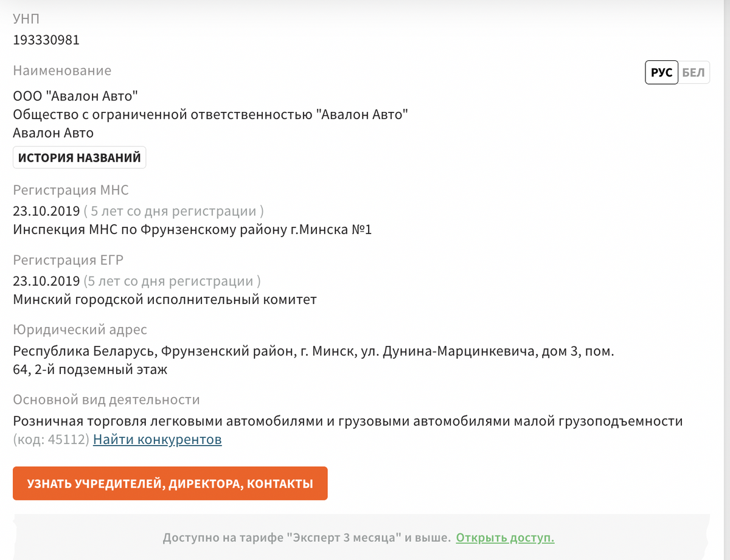Click the full name Общество с ограниченной ответственностью line
The width and height of the screenshot is (730, 560).
tap(210, 114)
